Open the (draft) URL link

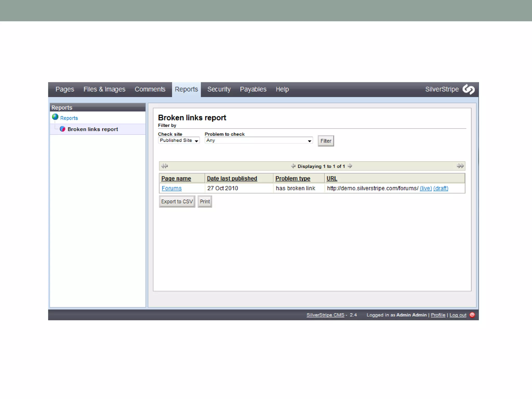point(441,188)
